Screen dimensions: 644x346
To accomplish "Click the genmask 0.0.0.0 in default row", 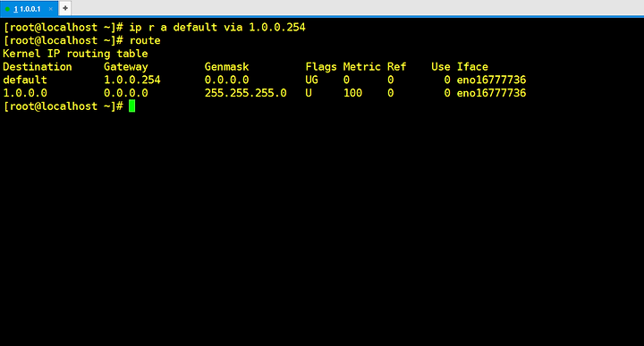I will tap(226, 80).
